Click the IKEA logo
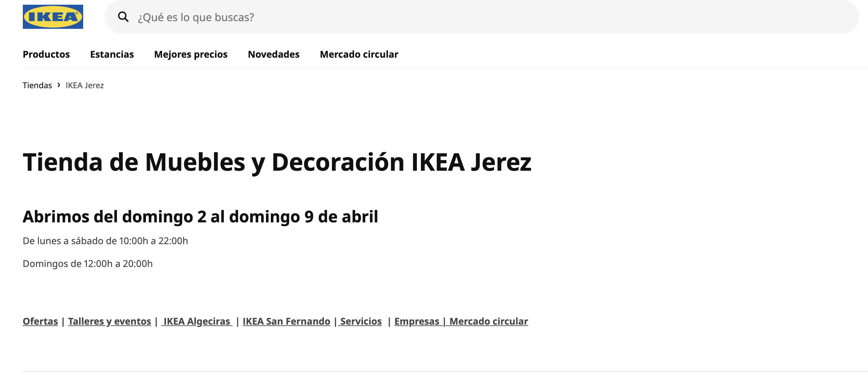868x375 pixels. 53,16
